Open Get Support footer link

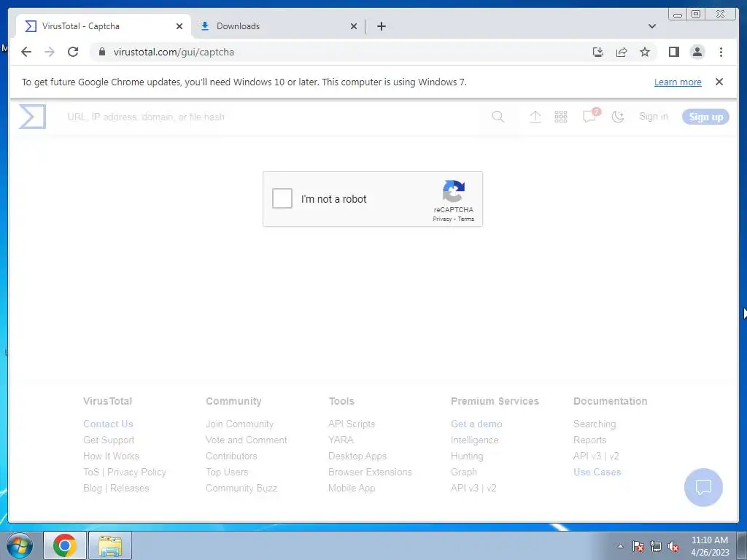pyautogui.click(x=109, y=440)
